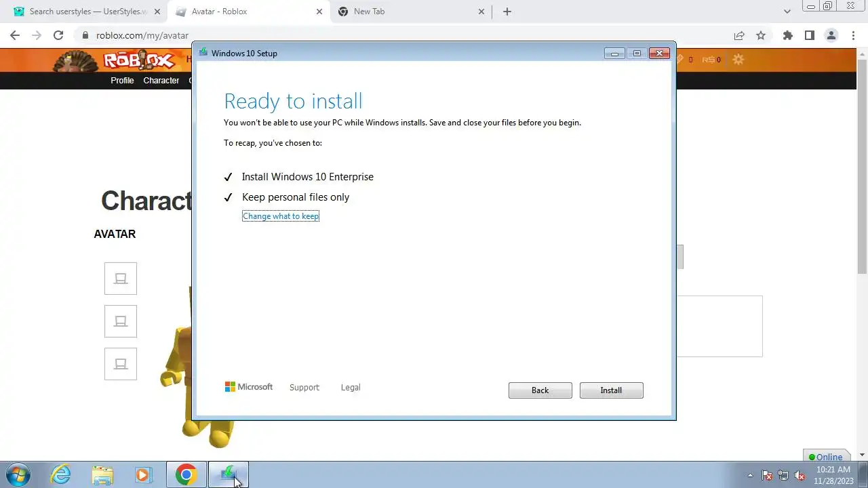
Task: Click the Chrome taskbar icon
Action: point(186,474)
